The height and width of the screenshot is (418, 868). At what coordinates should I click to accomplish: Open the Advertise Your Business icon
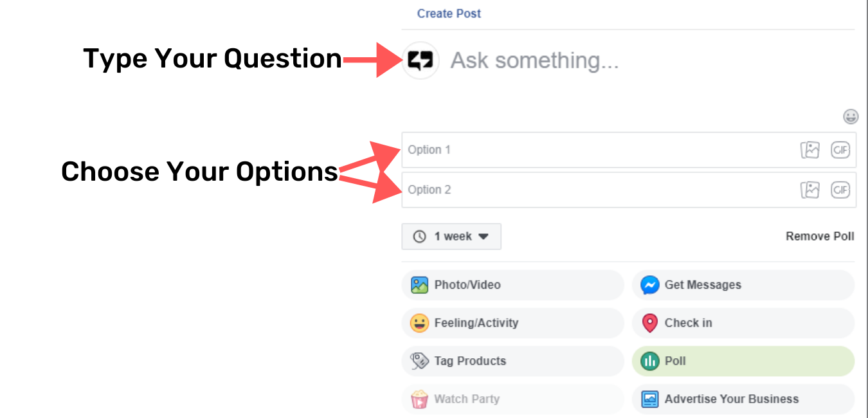click(x=650, y=399)
